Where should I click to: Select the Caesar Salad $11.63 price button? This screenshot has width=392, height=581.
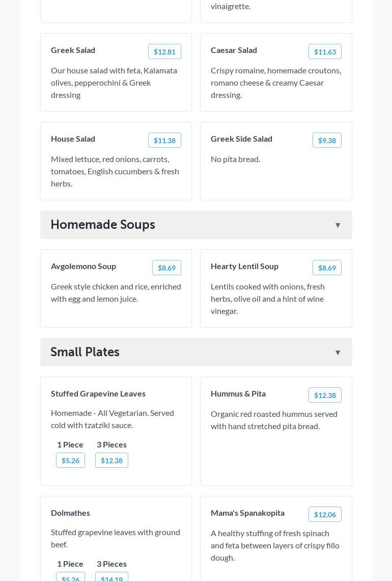[325, 51]
